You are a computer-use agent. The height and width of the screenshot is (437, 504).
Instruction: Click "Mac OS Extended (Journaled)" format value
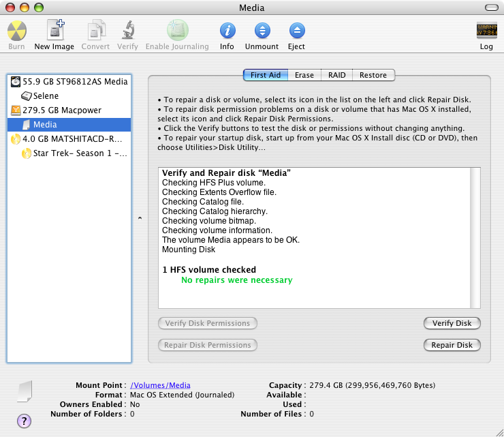click(183, 395)
